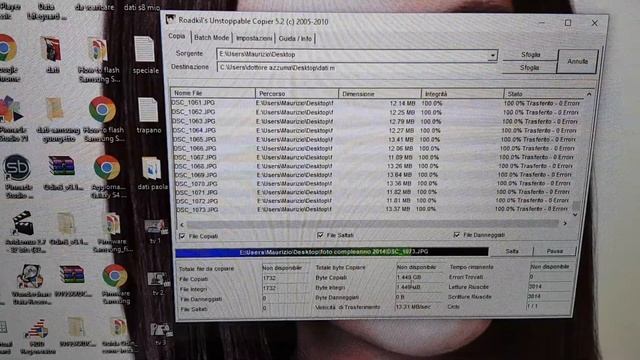
Task: Sort the list by the 'Nome File' column header
Action: tap(213, 93)
